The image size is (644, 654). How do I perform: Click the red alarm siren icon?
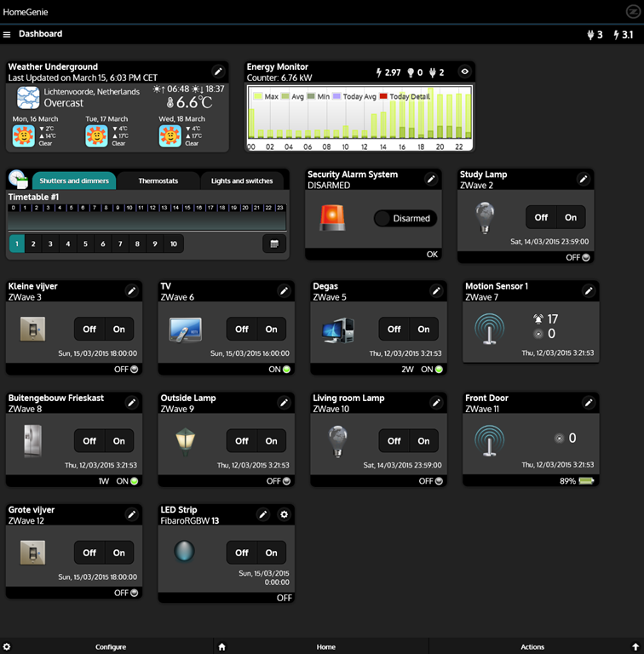point(333,218)
